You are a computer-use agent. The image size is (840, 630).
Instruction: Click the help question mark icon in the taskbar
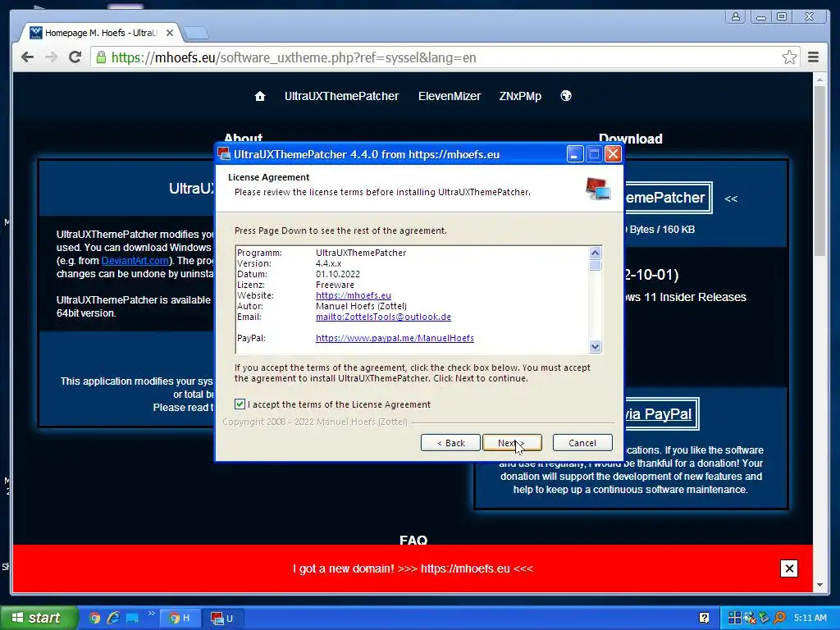click(704, 619)
